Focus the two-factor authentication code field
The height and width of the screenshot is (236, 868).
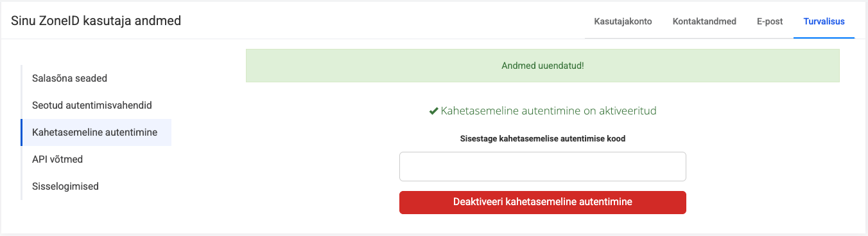click(542, 167)
